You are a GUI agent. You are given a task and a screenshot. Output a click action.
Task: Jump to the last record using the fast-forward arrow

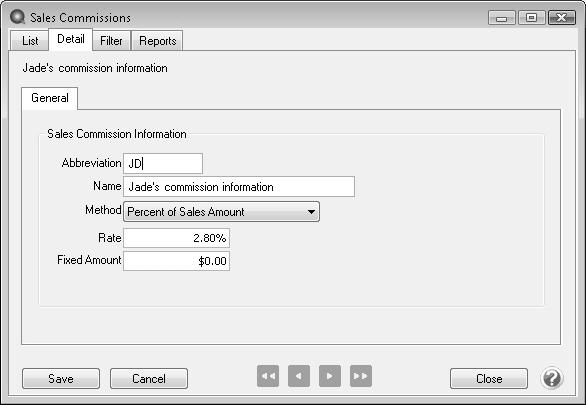361,376
